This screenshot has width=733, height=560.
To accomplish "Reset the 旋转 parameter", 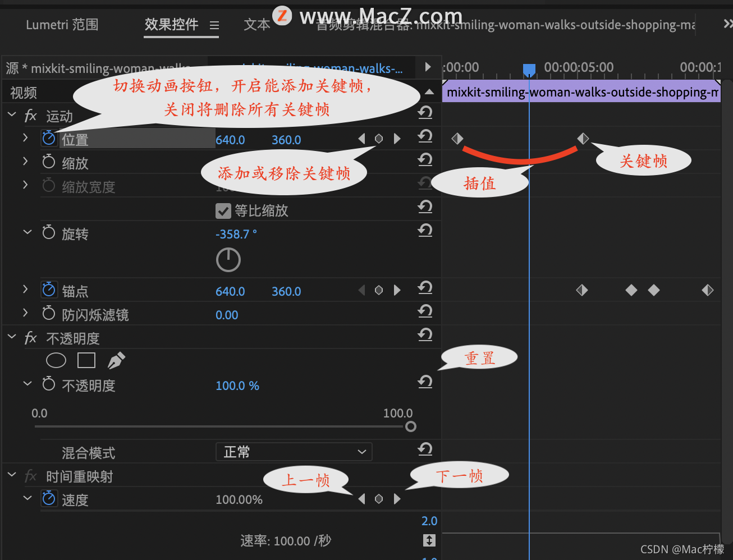I will [x=425, y=230].
